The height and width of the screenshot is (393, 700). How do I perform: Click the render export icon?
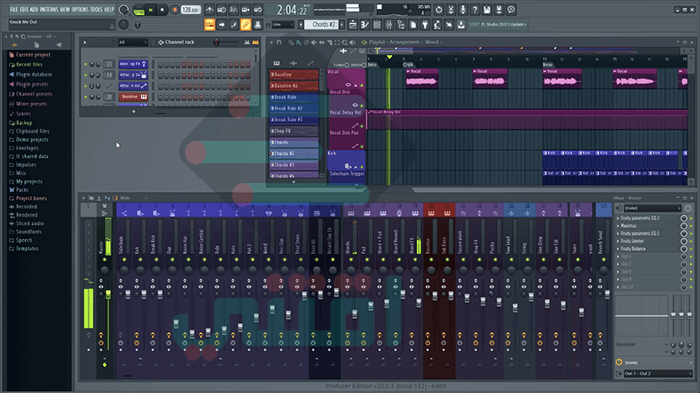pyautogui.click(x=499, y=10)
